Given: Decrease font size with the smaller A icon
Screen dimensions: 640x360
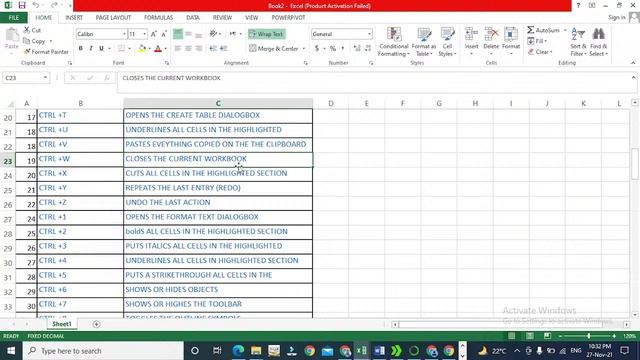Looking at the screenshot, I should (164, 34).
